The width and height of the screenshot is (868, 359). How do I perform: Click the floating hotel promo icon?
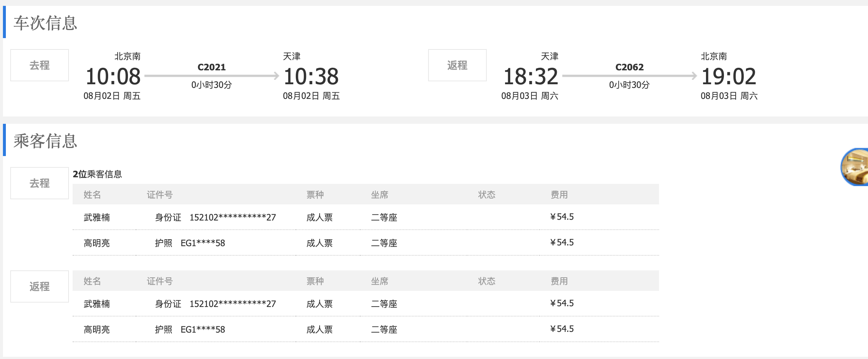pyautogui.click(x=855, y=167)
